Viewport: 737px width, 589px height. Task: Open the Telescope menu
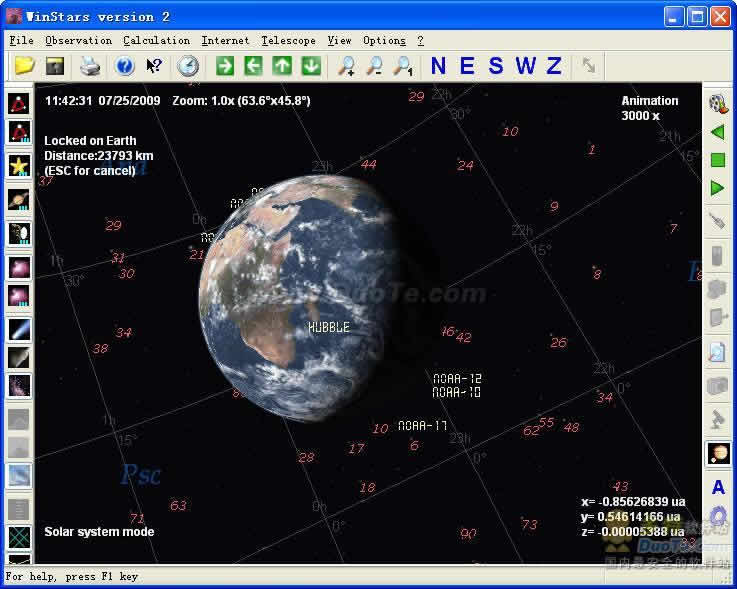click(288, 41)
